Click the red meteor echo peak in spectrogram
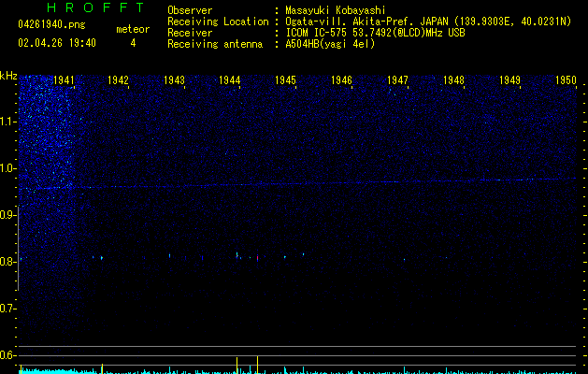The image size is (588, 374). [x=257, y=258]
